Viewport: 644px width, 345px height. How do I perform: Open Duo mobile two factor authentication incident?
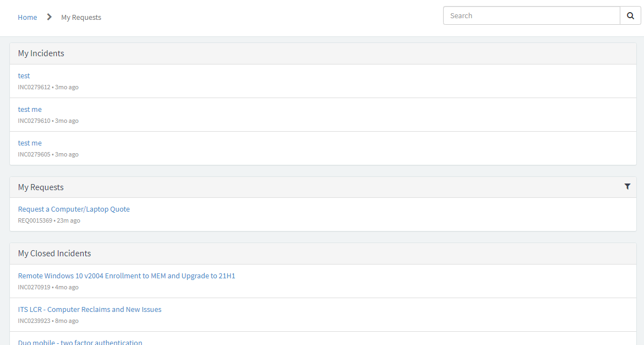pos(80,342)
